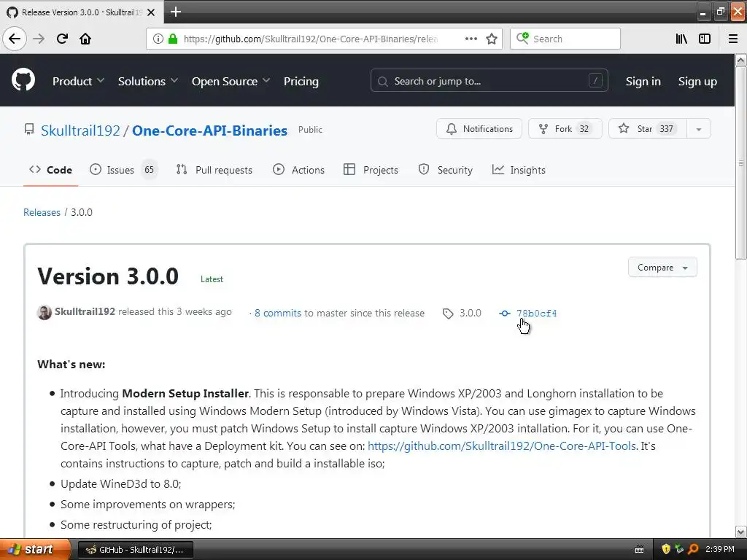
Task: Click the taskbar clock showing 2:39 PM
Action: pos(720,549)
